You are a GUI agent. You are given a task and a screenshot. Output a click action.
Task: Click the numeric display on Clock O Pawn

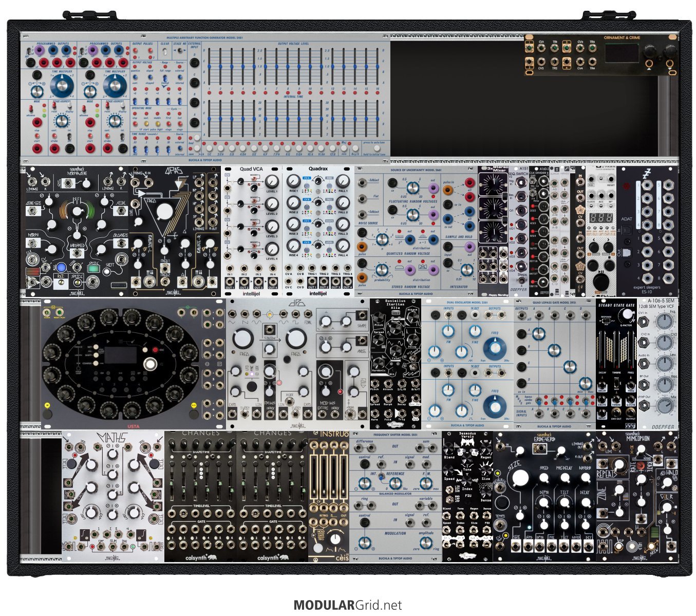(600, 218)
